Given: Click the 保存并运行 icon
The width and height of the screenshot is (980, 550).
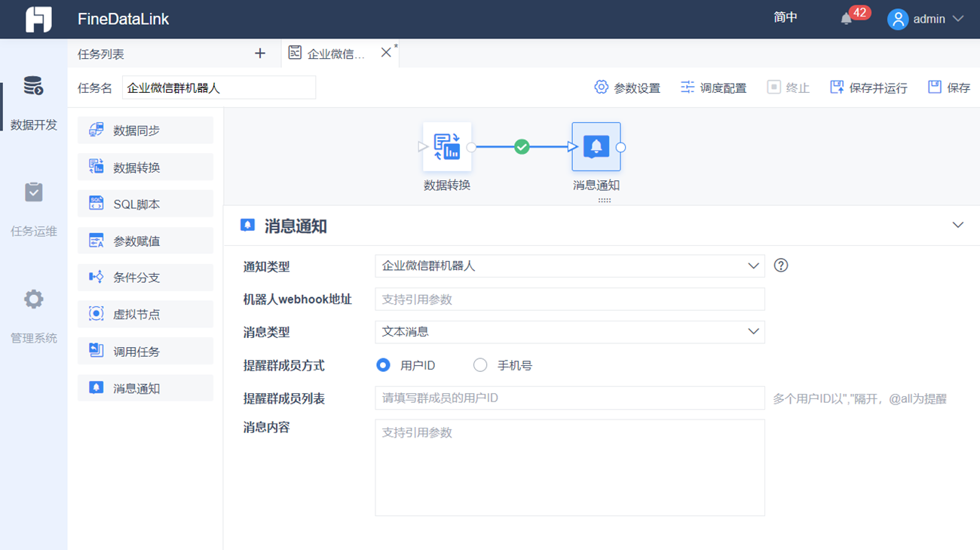Looking at the screenshot, I should pos(837,87).
